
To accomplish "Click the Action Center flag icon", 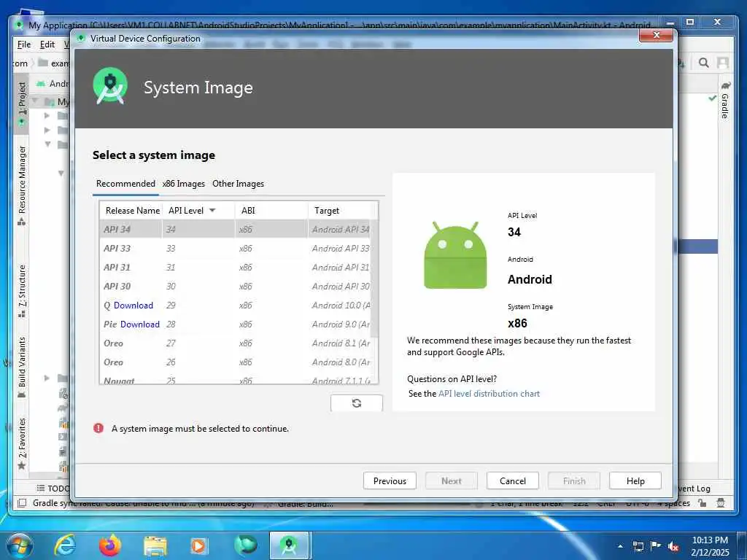I will tap(656, 546).
